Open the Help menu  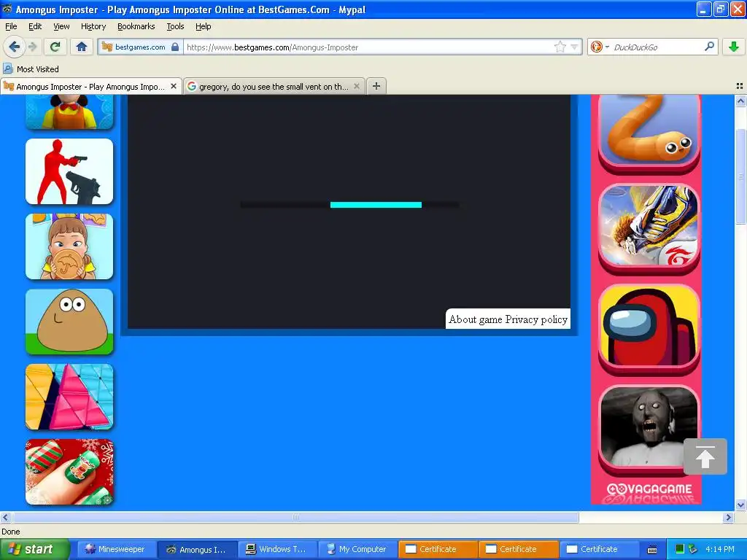[204, 26]
